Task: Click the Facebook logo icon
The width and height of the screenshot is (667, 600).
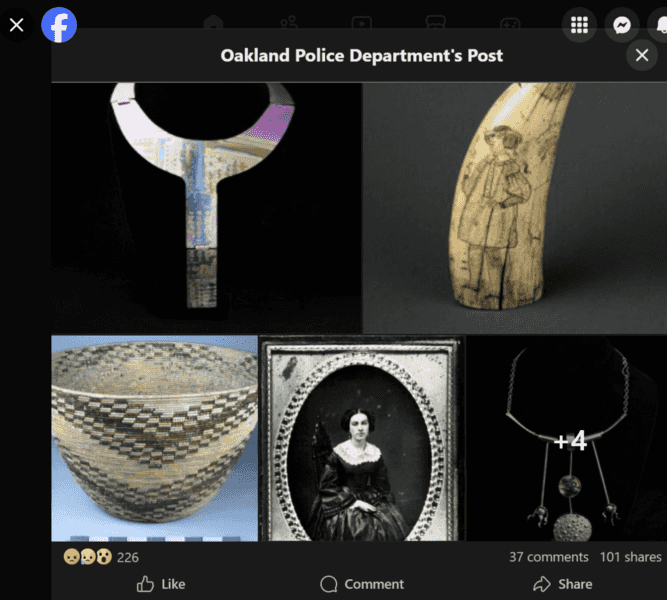Action: pos(59,25)
